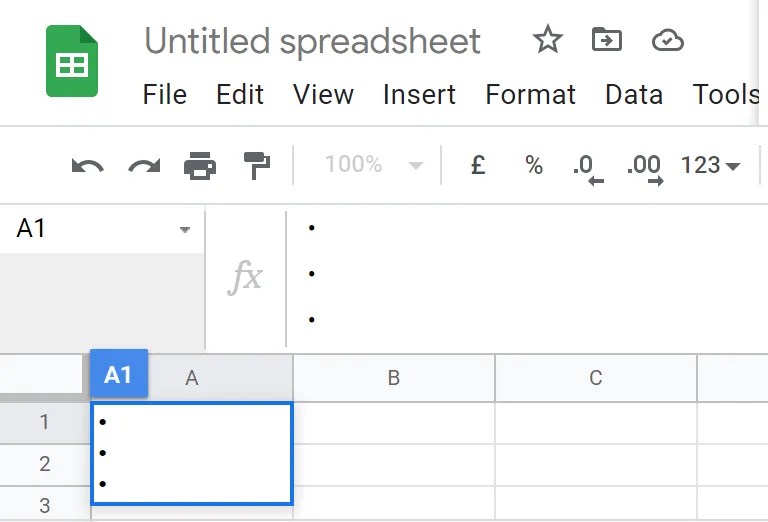Screen dimensions: 768x522
Task: Select cell C2
Action: pos(596,465)
